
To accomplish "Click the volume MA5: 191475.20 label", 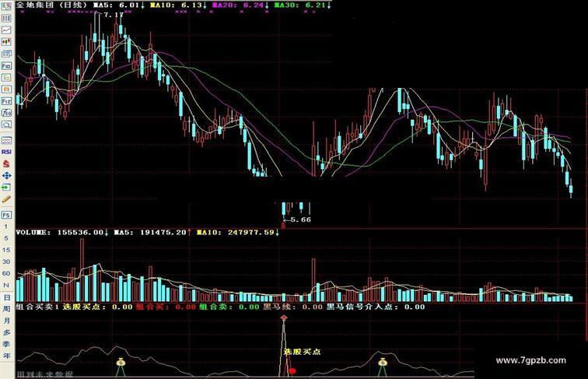I will pos(152,232).
